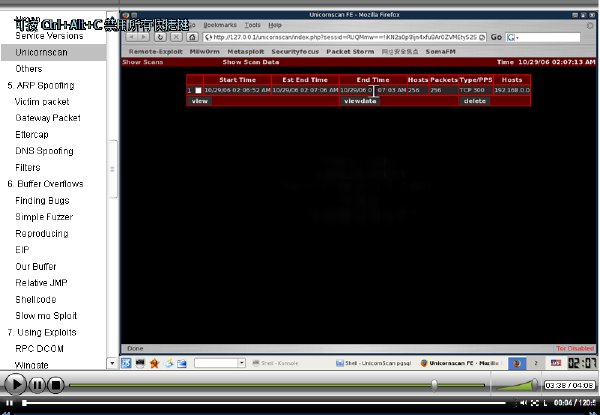Screen dimensions: 600x415
Task: Click the green video seek slider handle
Action: click(x=434, y=385)
